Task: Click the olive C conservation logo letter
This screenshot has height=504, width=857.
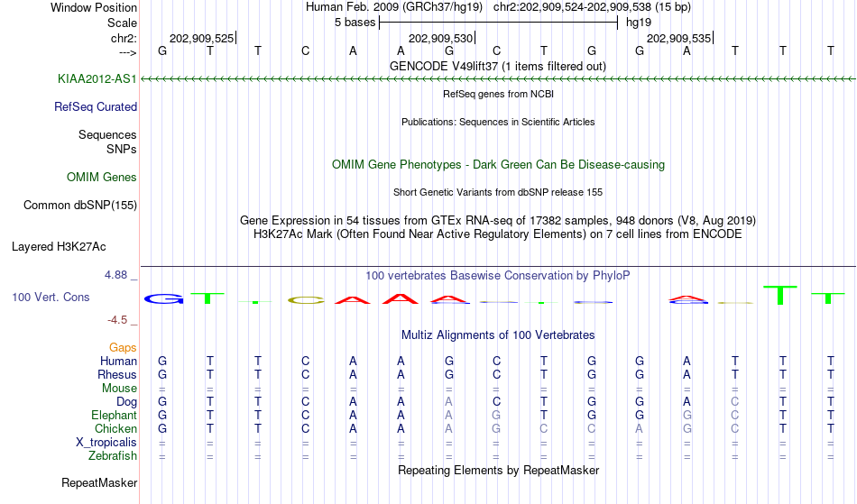Action: tap(306, 299)
